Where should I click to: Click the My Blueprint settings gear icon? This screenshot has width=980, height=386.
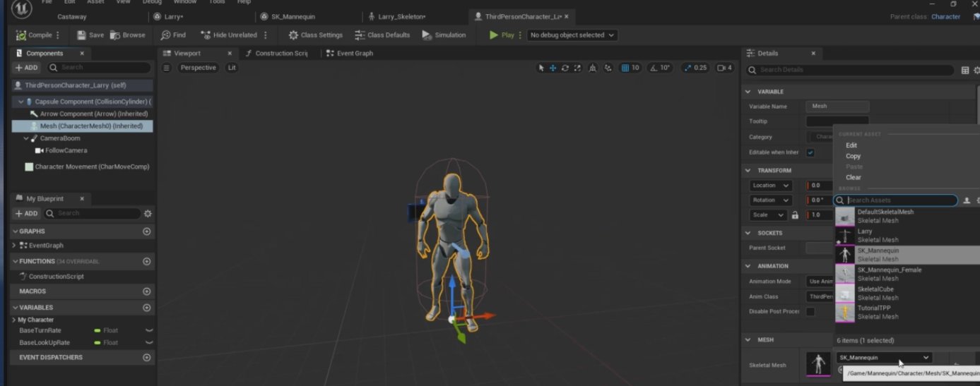point(148,213)
